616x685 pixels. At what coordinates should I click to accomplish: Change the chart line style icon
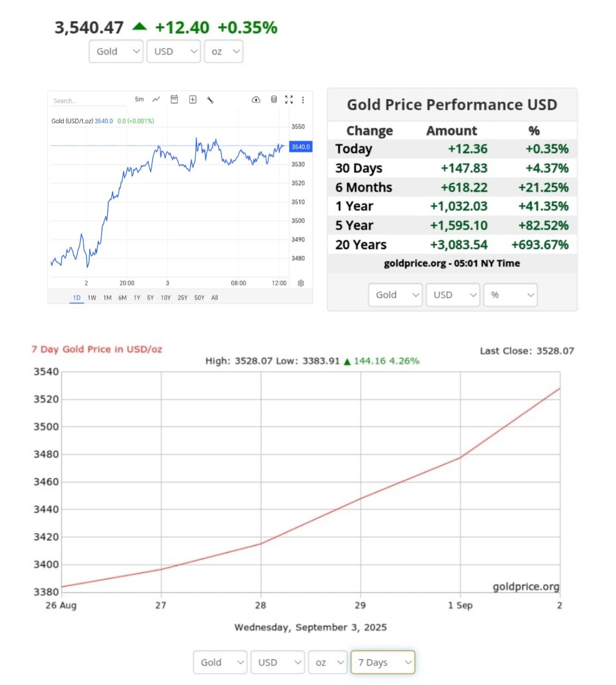click(x=156, y=100)
